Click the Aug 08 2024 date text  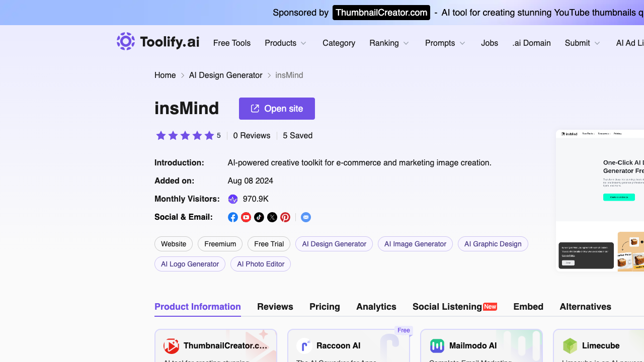(251, 181)
